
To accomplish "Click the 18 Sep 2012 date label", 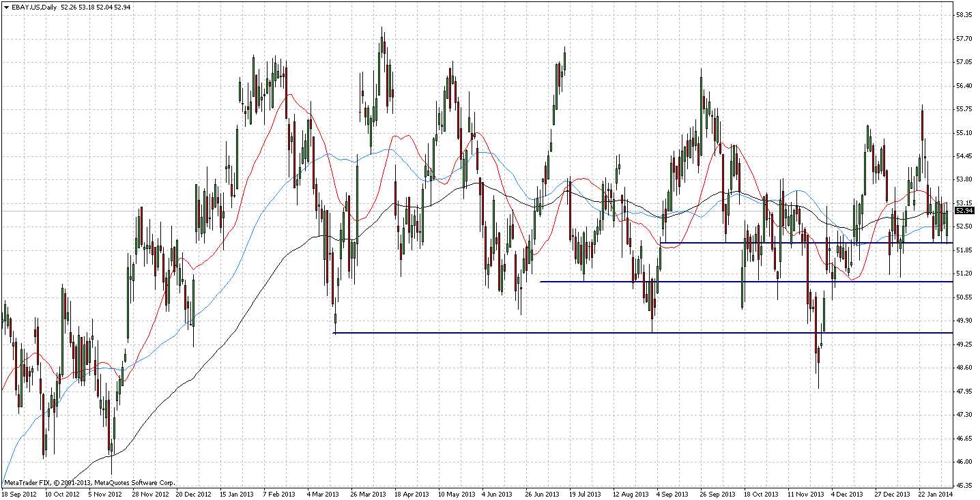I will tap(18, 494).
